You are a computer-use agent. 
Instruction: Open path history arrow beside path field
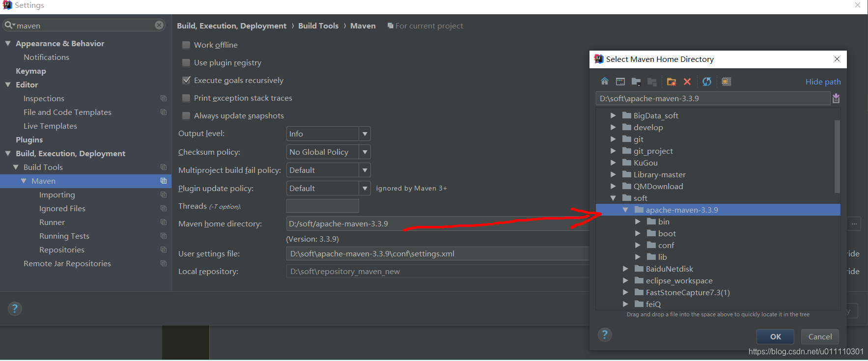[x=836, y=99]
